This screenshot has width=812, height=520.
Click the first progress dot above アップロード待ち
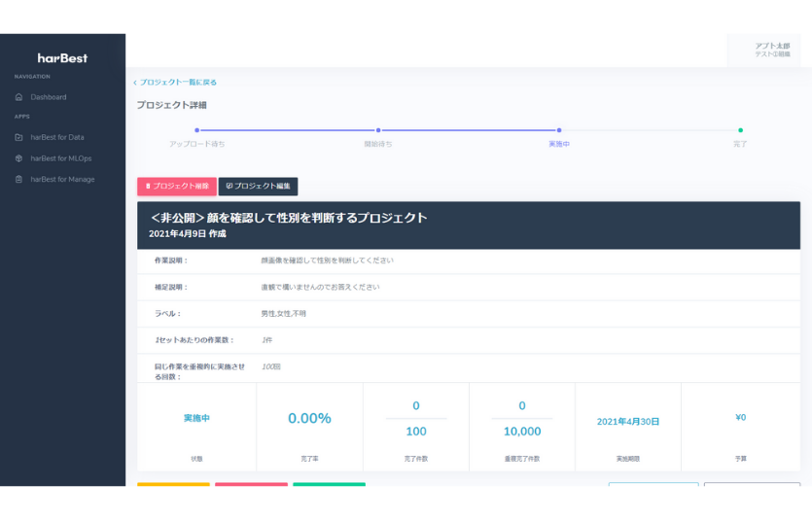coord(196,129)
